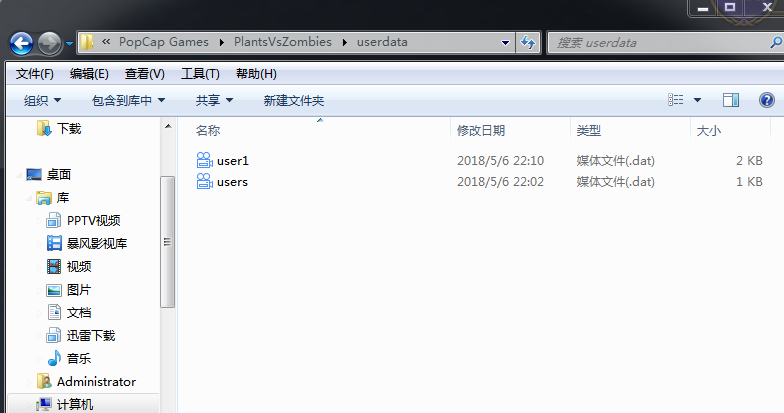Image resolution: width=784 pixels, height=413 pixels.
Task: Toggle the preview pane icon
Action: [731, 100]
